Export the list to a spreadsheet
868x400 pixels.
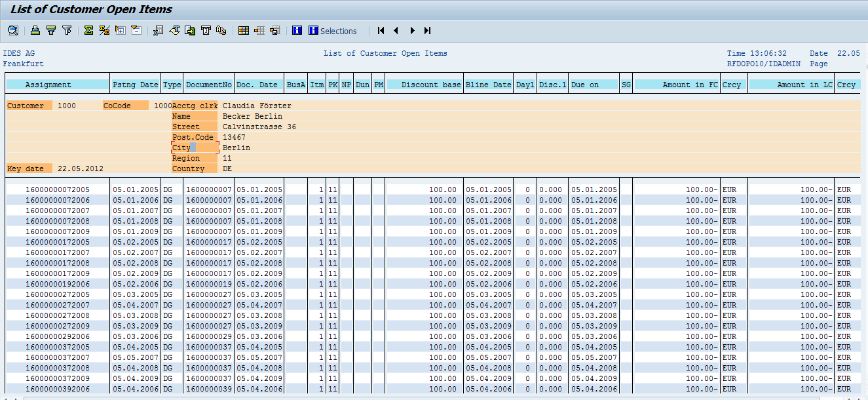(157, 30)
